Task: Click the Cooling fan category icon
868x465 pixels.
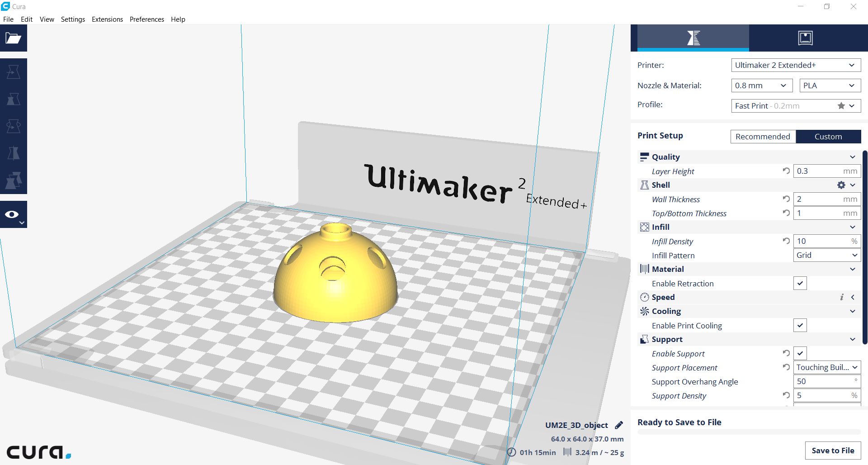Action: 644,311
